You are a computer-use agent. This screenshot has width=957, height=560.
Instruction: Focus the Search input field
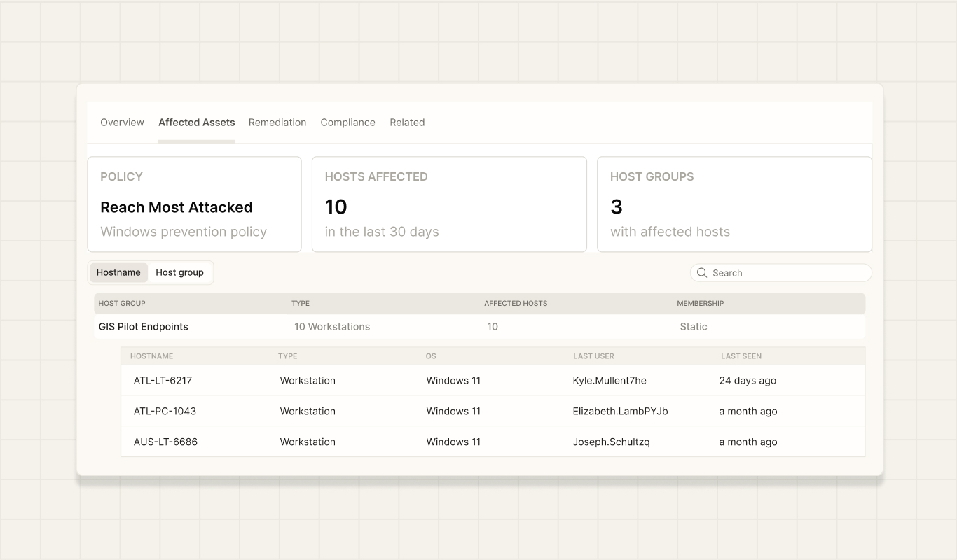click(781, 273)
